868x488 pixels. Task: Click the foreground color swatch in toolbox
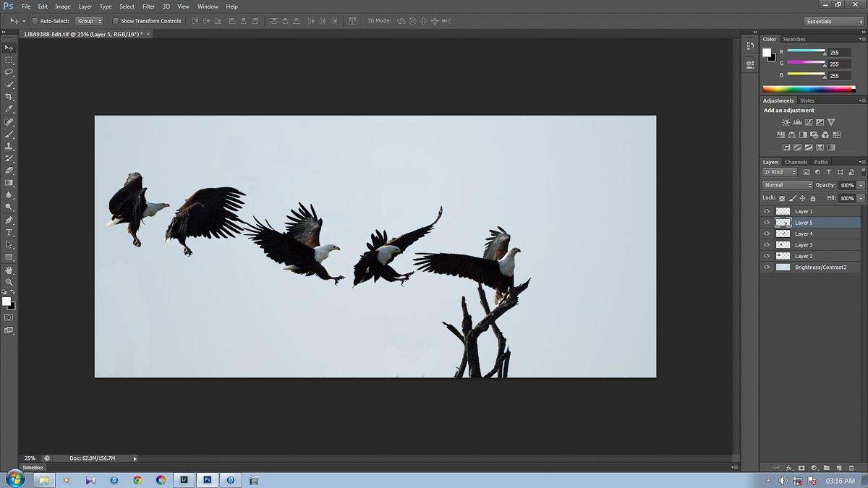tap(6, 301)
